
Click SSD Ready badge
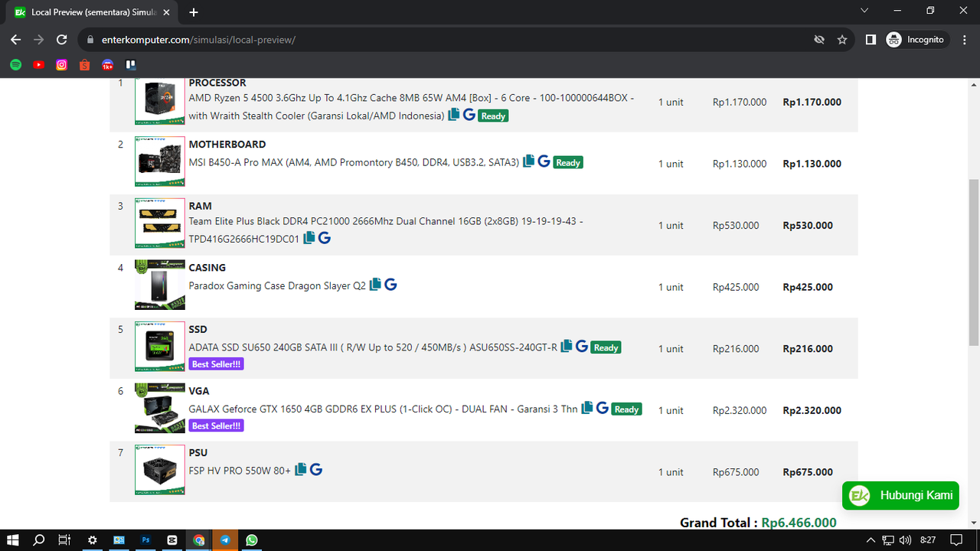point(606,347)
